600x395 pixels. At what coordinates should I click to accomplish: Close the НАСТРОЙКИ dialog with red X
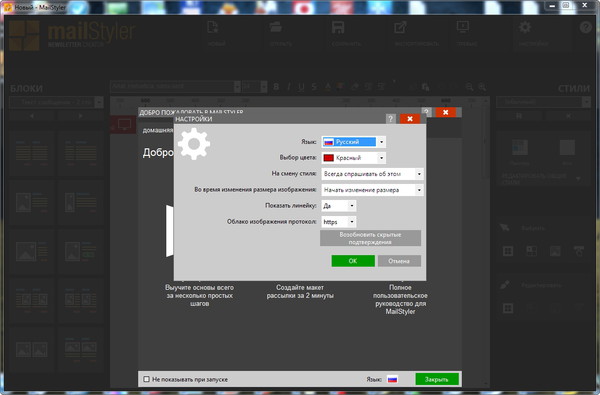[x=410, y=119]
